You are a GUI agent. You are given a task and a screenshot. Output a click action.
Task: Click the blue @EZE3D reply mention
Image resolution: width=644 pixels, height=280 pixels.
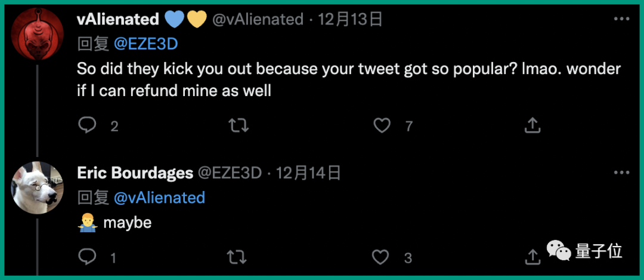click(146, 44)
